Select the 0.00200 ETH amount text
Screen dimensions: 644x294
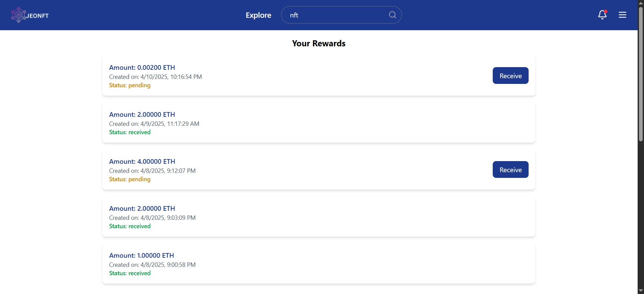click(x=142, y=67)
